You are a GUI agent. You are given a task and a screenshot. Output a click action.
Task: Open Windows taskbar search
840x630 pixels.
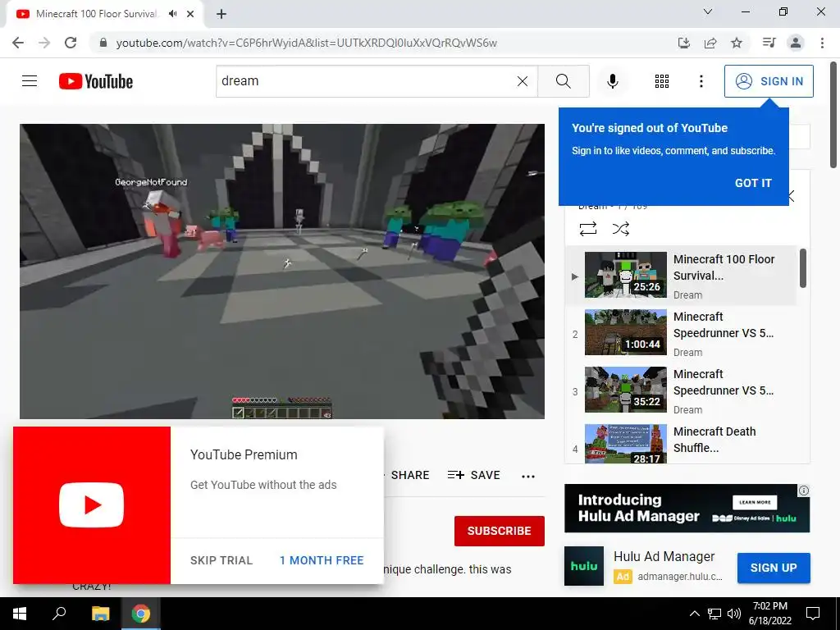click(59, 614)
